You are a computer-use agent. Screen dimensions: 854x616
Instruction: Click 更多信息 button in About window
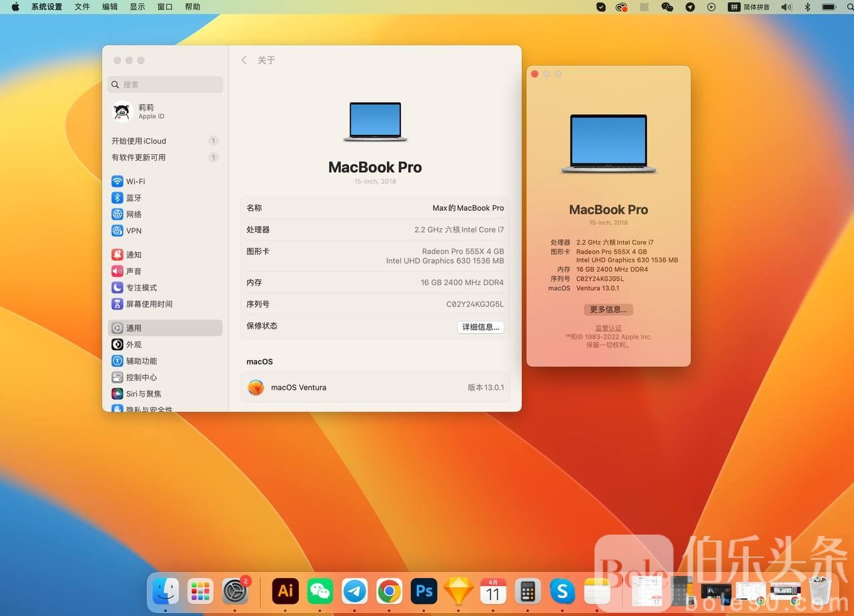click(608, 310)
